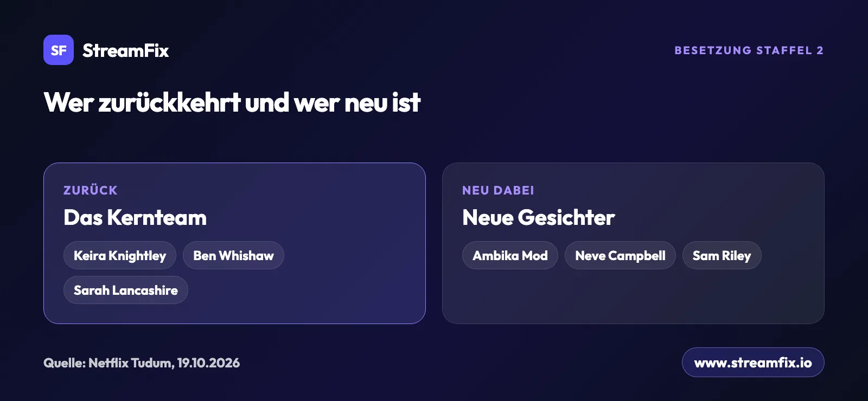Click the Das Kernteam card heading
The height and width of the screenshot is (401, 868).
click(x=135, y=217)
